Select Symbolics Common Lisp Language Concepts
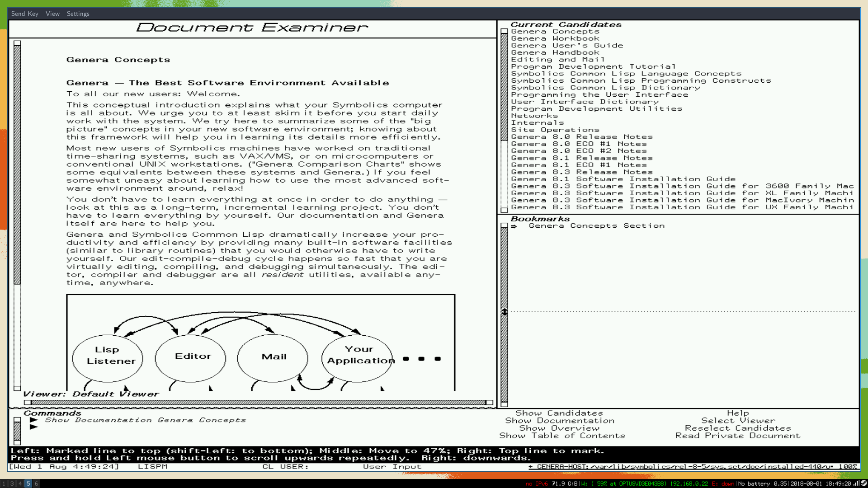The height and width of the screenshot is (488, 868). [x=626, y=74]
